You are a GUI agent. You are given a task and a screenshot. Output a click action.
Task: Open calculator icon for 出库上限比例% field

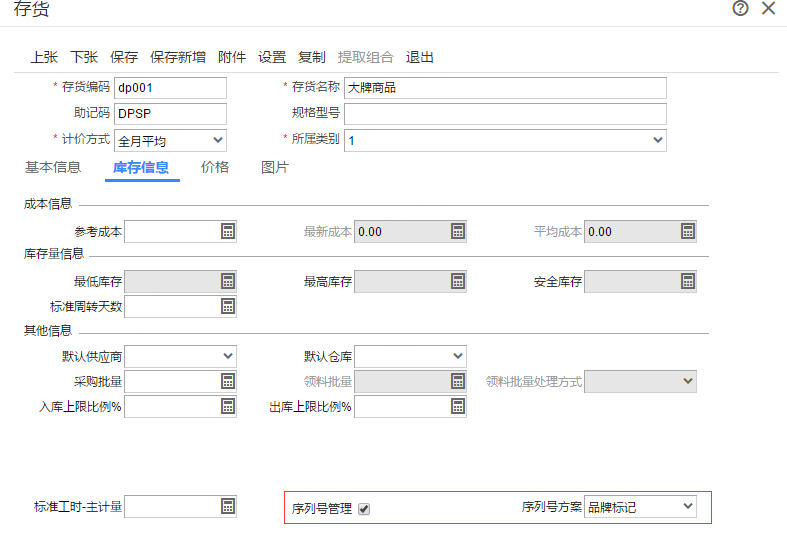click(458, 406)
